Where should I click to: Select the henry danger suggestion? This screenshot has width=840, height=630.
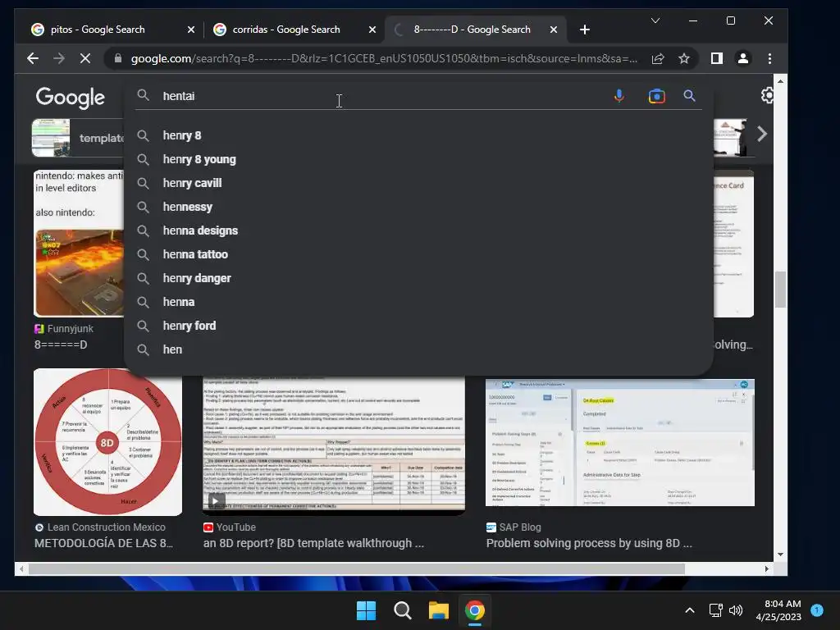(x=418, y=278)
